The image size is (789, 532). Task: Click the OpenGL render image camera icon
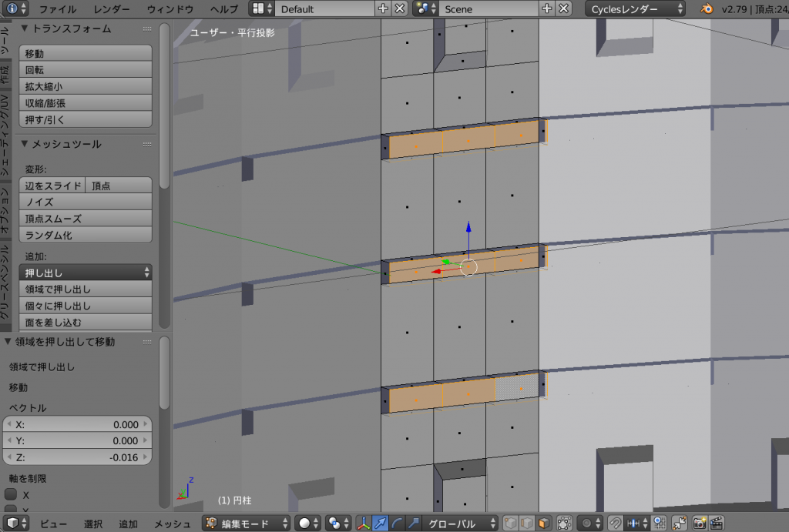pos(700,524)
